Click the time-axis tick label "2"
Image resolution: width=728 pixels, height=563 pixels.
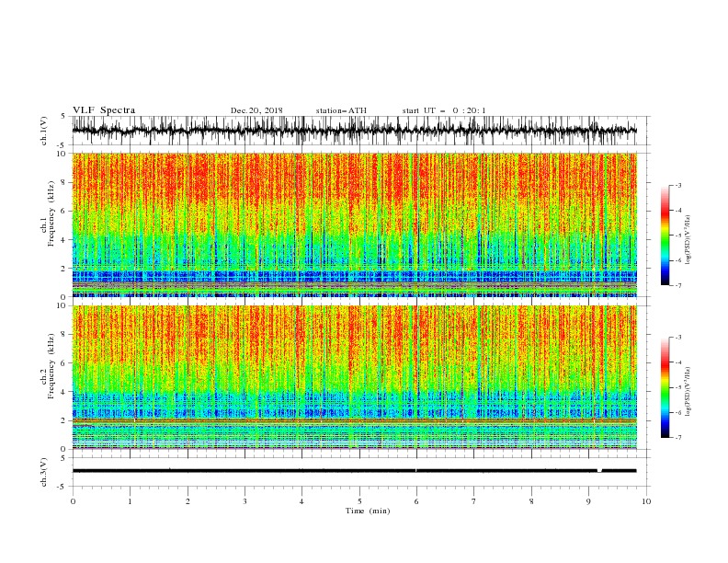[188, 501]
